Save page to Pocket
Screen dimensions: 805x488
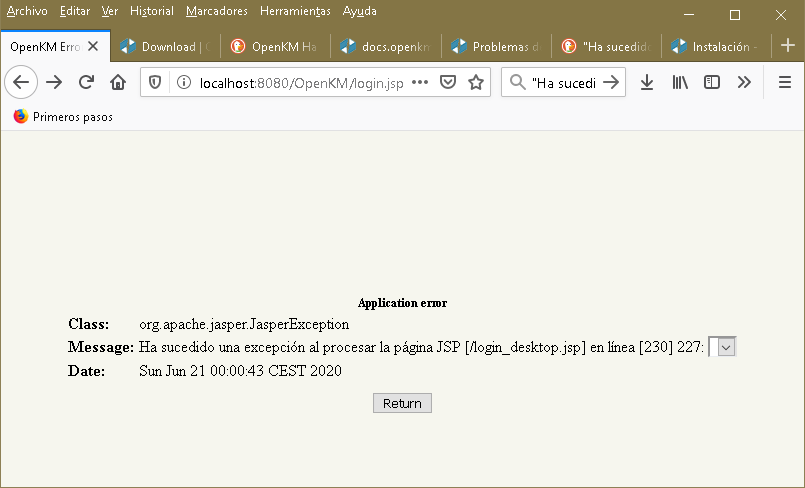pyautogui.click(x=448, y=82)
